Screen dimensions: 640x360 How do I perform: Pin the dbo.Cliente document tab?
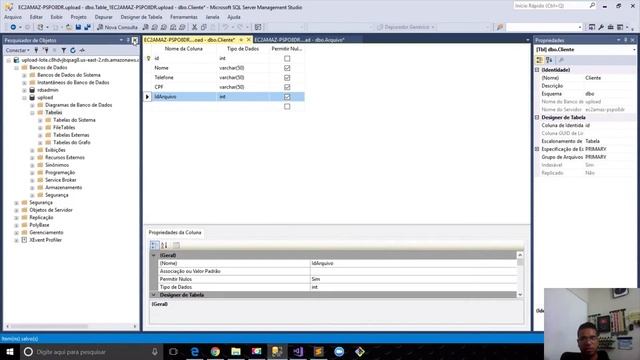[x=241, y=40]
